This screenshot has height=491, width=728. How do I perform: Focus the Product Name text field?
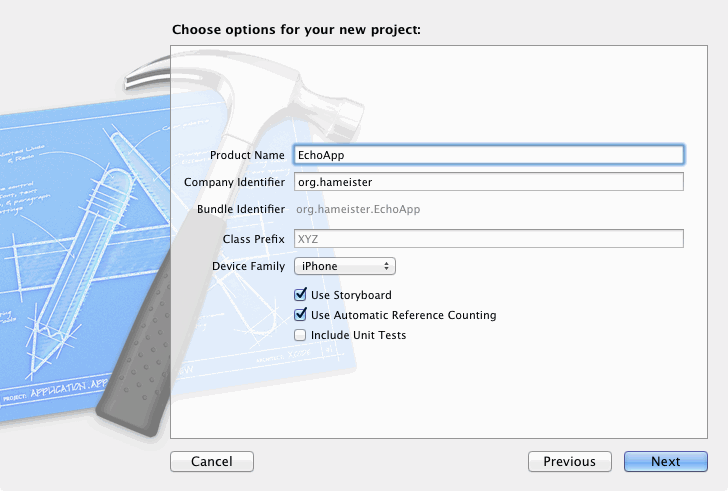(x=487, y=155)
